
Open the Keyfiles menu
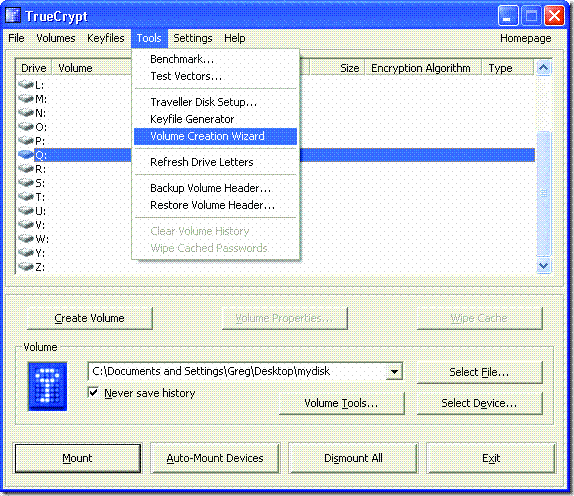pyautogui.click(x=106, y=38)
